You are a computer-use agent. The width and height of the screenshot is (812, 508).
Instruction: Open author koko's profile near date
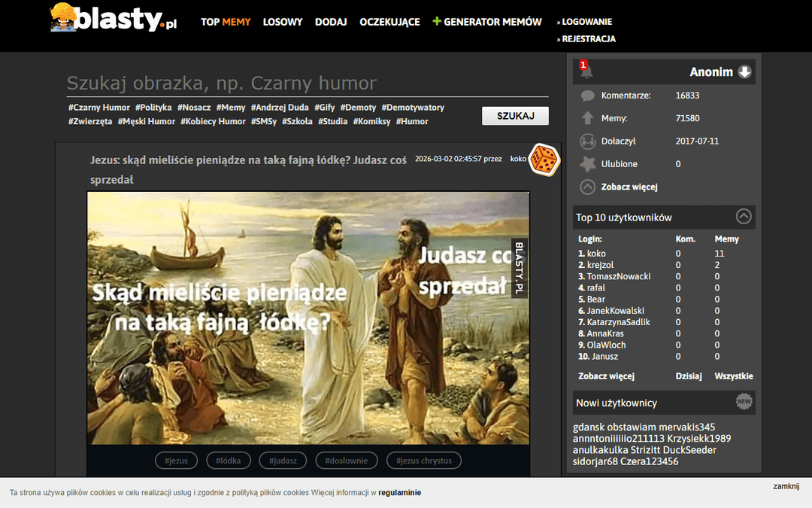click(x=518, y=159)
